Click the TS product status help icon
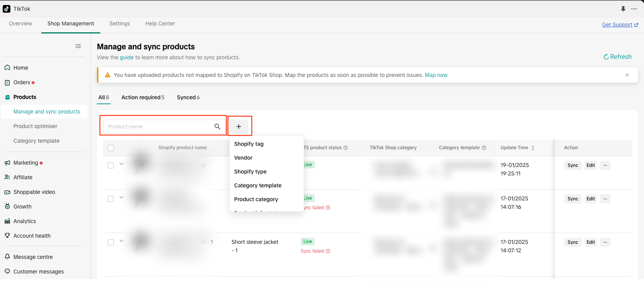644x290 pixels. tap(346, 148)
